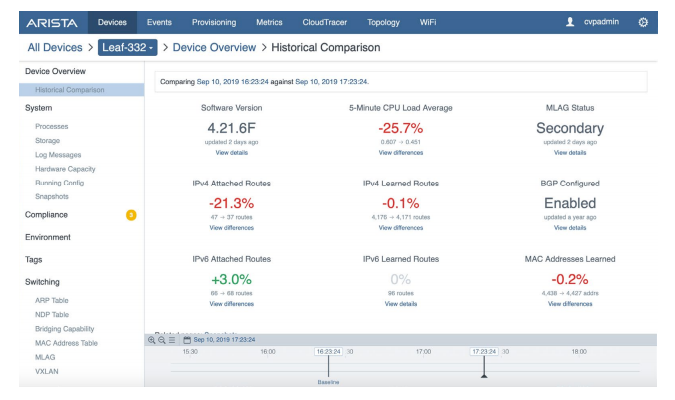Click the +3.0% IPv6 attached routes value
The height and width of the screenshot is (400, 675).
[232, 279]
